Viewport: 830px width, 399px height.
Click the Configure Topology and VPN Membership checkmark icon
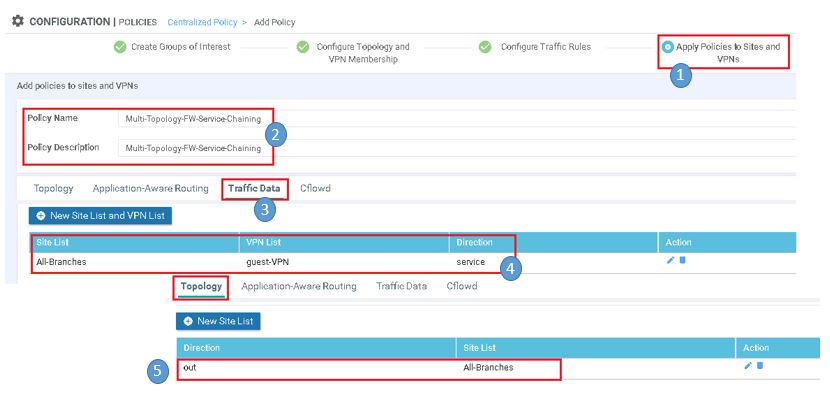click(303, 47)
